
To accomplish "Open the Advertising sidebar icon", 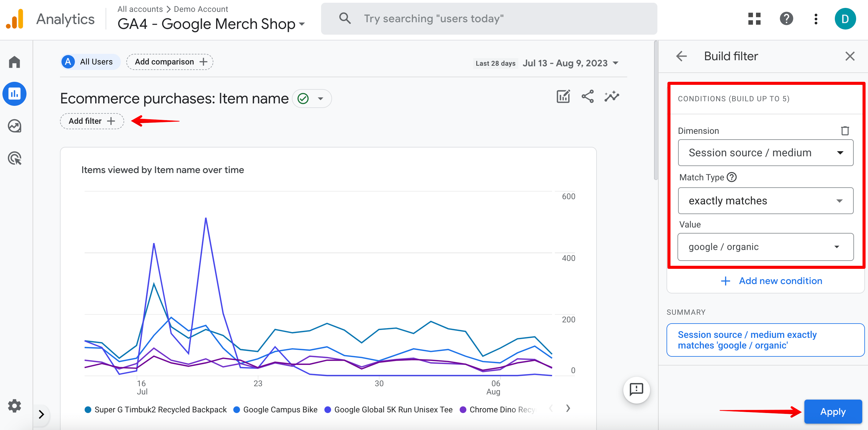I will coord(15,158).
